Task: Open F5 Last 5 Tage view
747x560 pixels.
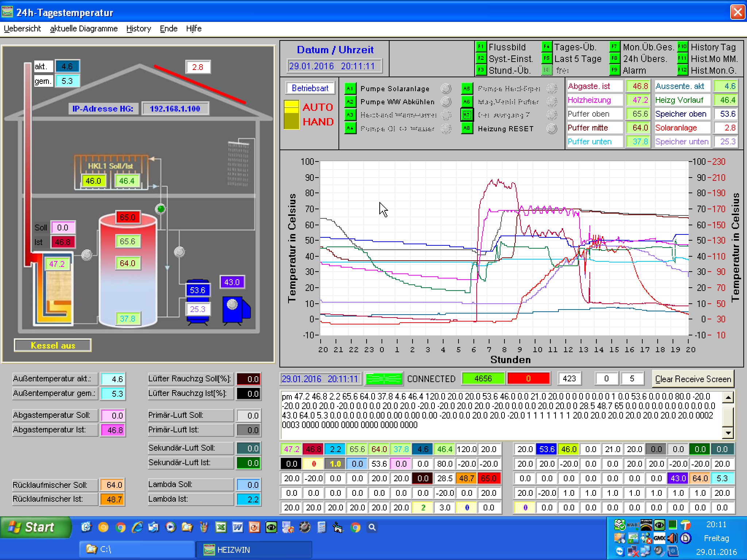Action: point(546,59)
